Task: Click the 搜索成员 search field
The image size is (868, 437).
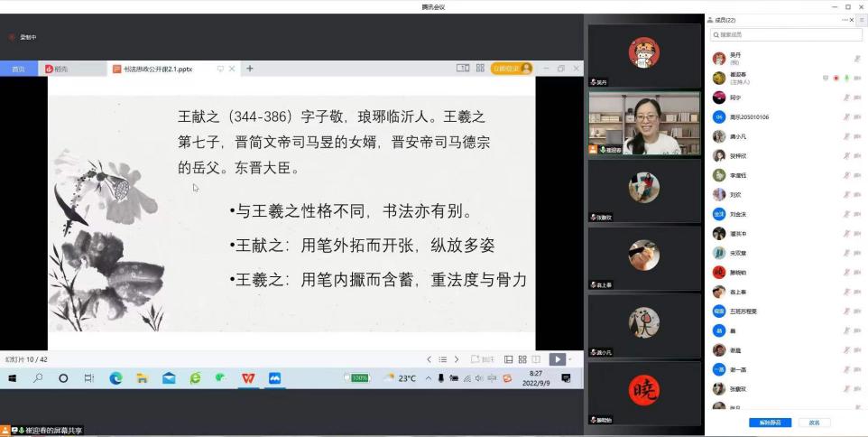Action: pos(785,35)
